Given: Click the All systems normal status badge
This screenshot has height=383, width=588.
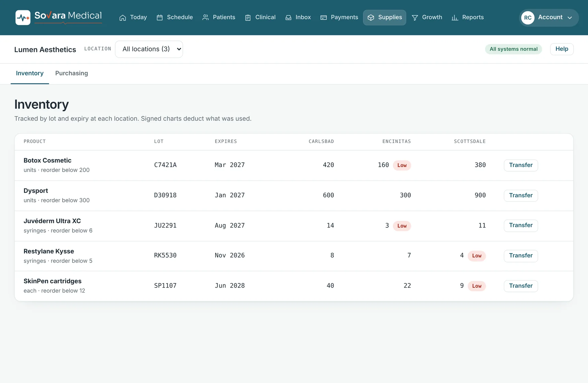Looking at the screenshot, I should tap(513, 49).
